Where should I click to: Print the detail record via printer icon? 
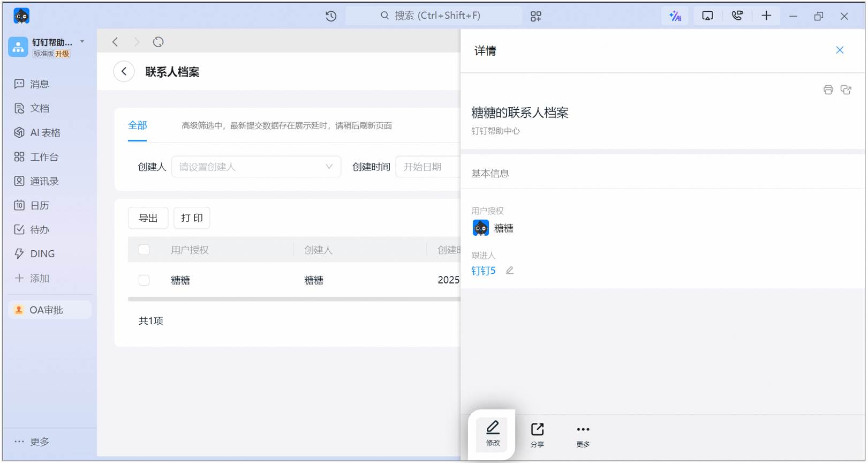(x=828, y=89)
